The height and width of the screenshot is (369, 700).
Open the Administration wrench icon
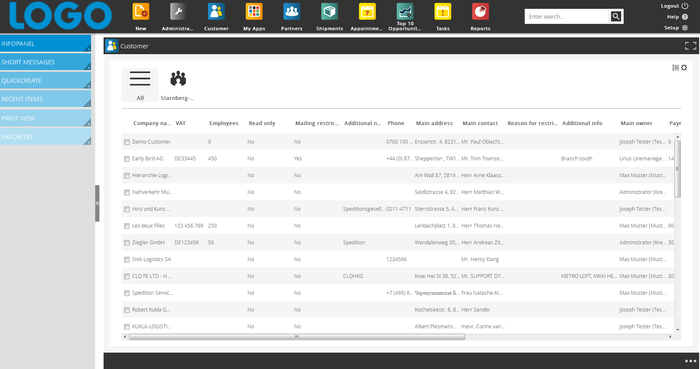pos(178,12)
